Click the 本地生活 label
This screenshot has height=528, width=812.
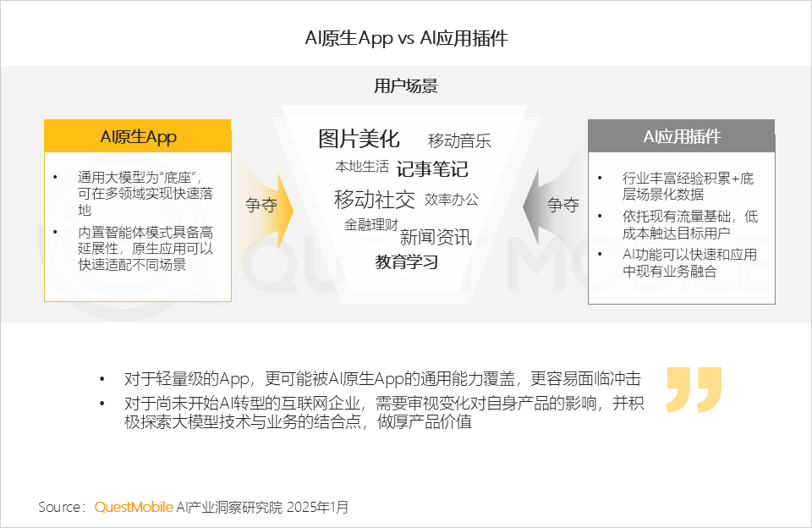(361, 167)
